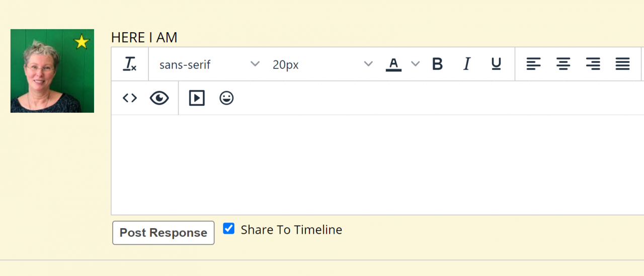Insert a video with the play icon
644x276 pixels.
click(x=197, y=98)
